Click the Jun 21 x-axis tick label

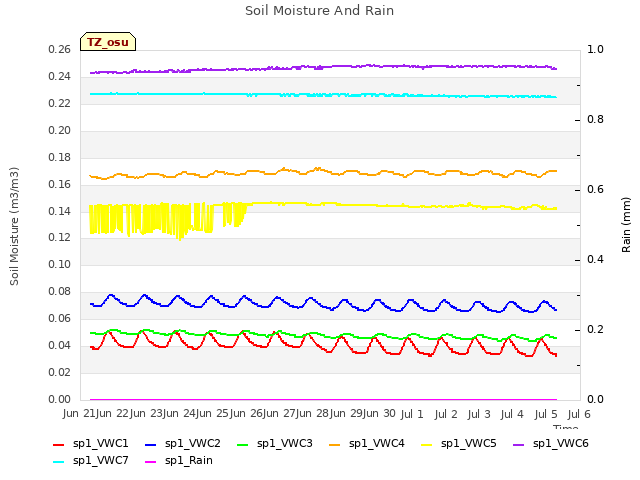80,413
